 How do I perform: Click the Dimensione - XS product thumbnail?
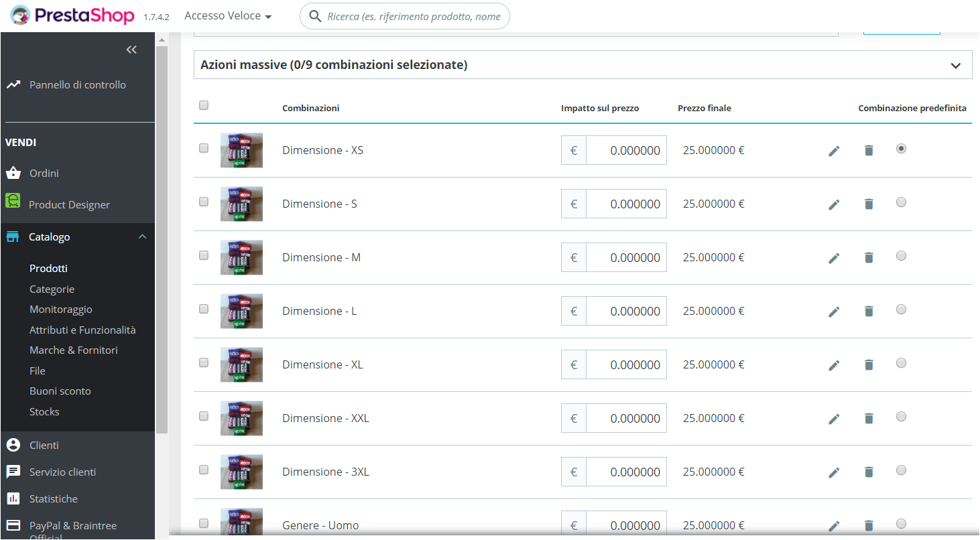pos(241,150)
